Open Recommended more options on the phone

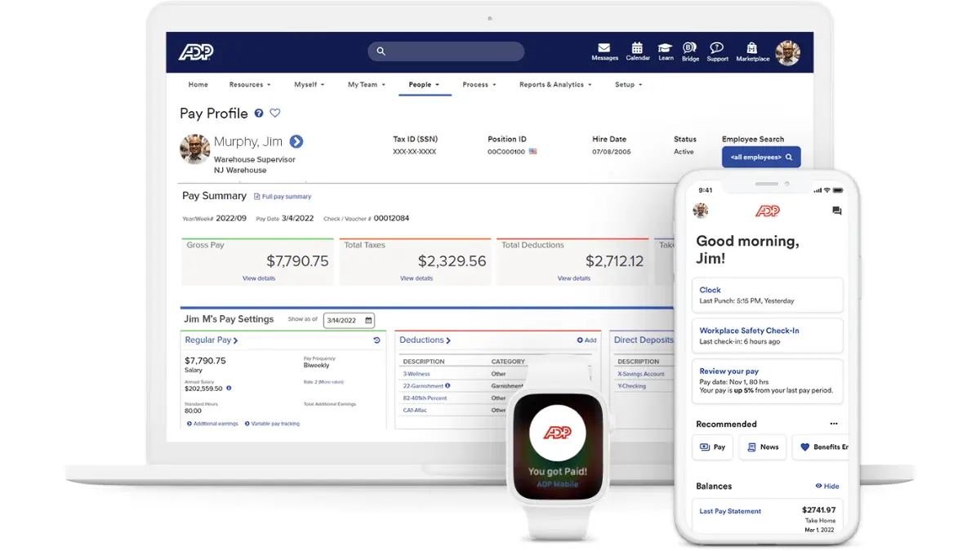pos(834,424)
